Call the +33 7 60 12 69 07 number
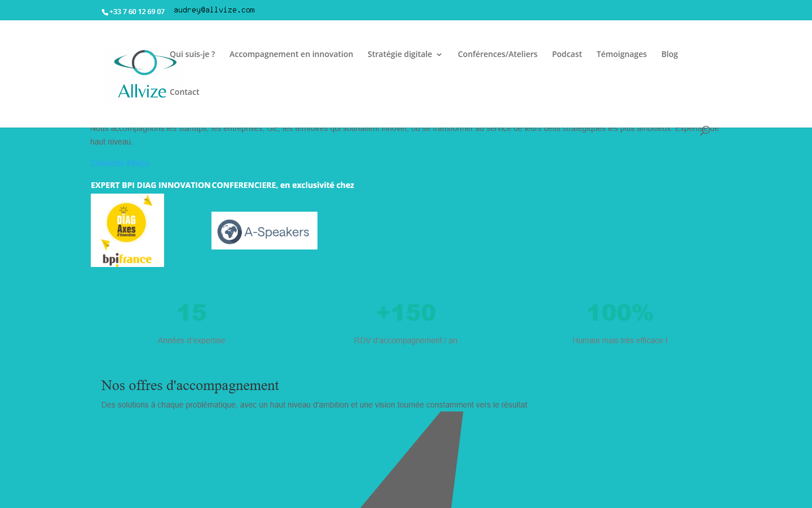The width and height of the screenshot is (812, 508). click(x=137, y=11)
